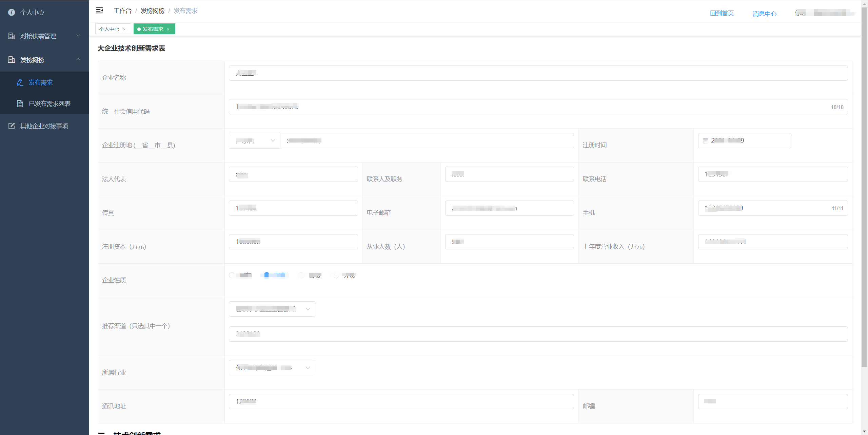
Task: Open the 注册时间 calendar icon
Action: point(706,140)
